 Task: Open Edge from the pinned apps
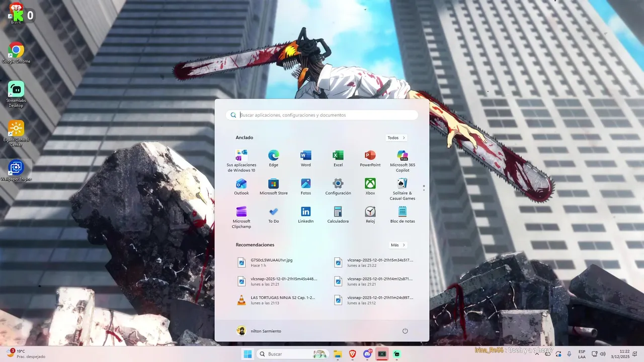pyautogui.click(x=273, y=158)
